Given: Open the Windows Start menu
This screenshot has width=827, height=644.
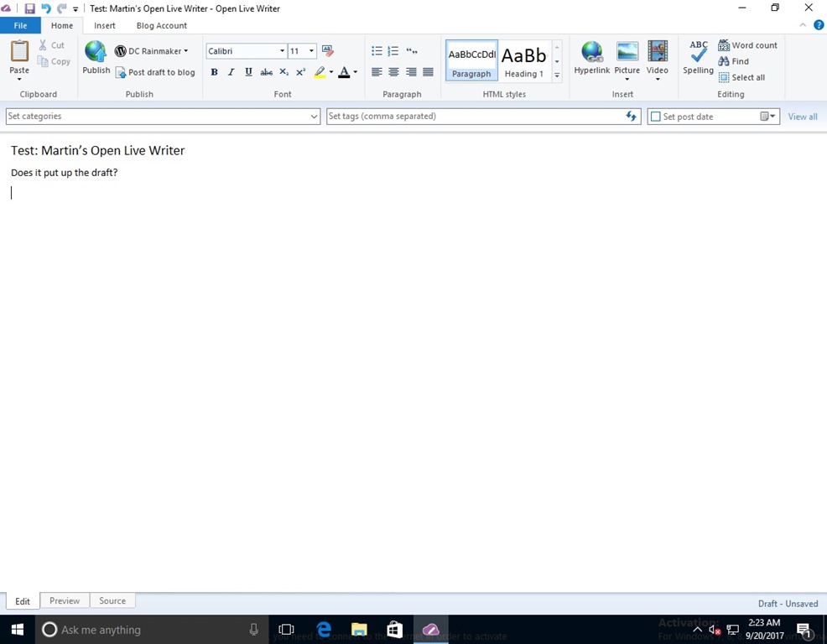Looking at the screenshot, I should click(18, 629).
